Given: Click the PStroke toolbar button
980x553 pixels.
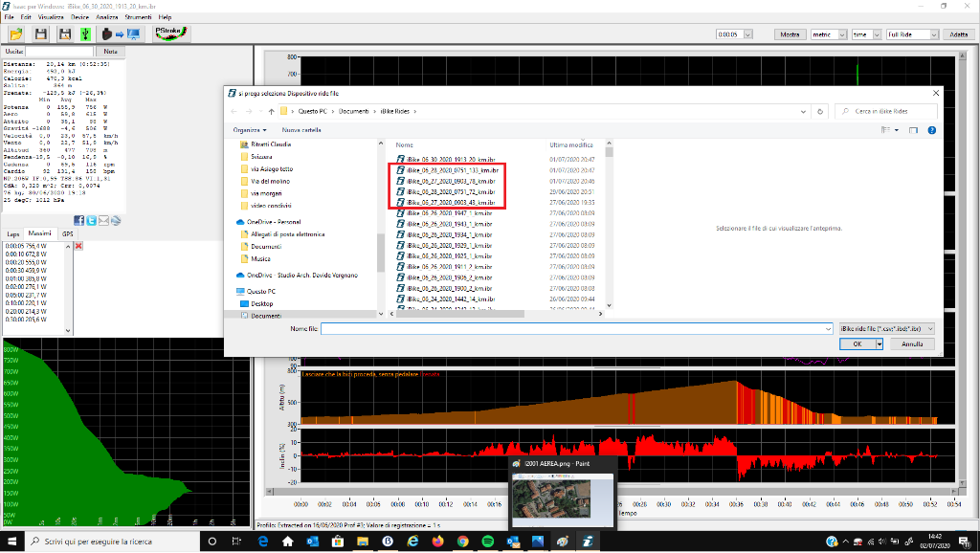Looking at the screenshot, I should coord(171,33).
